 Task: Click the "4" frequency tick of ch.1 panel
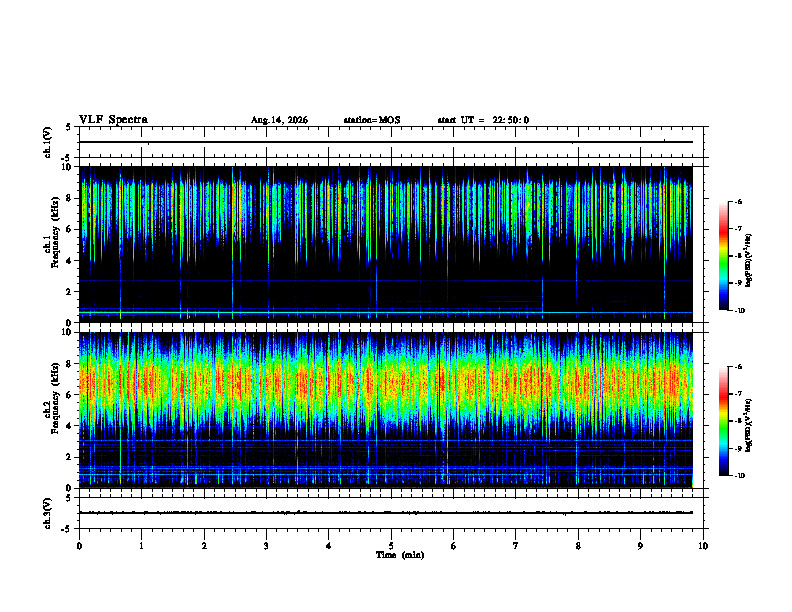point(71,261)
